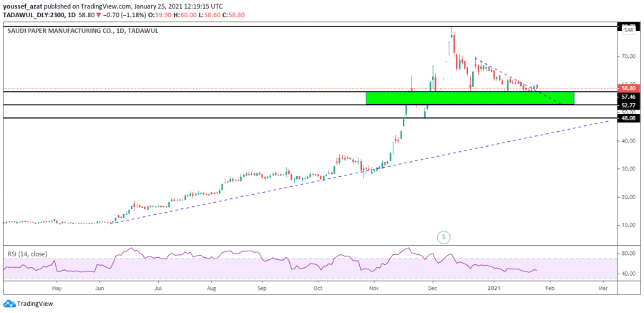Click the SAR currency label on price axis
The width and height of the screenshot is (644, 313).
point(628,29)
